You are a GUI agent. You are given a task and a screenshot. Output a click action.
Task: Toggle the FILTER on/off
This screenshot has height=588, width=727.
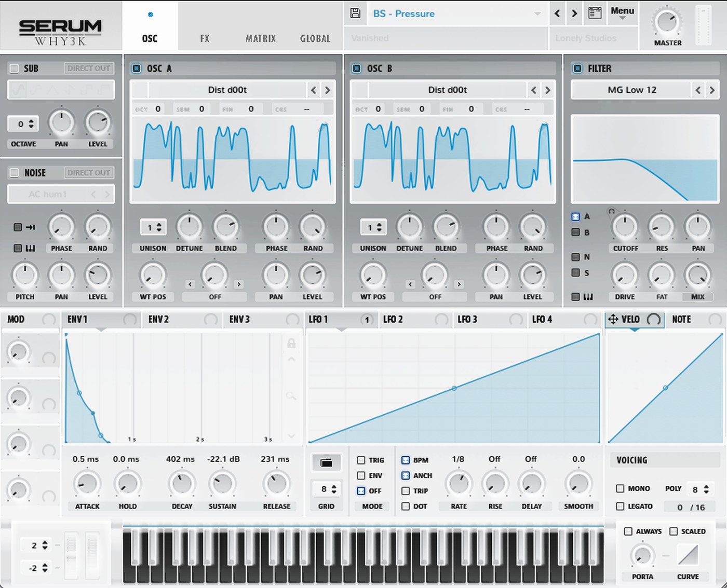click(x=577, y=69)
